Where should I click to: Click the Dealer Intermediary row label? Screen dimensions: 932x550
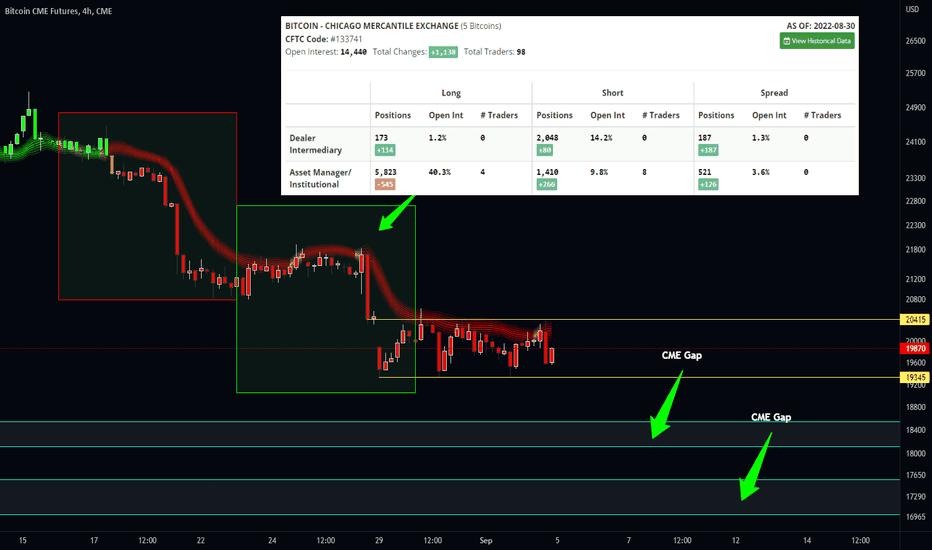click(315, 144)
